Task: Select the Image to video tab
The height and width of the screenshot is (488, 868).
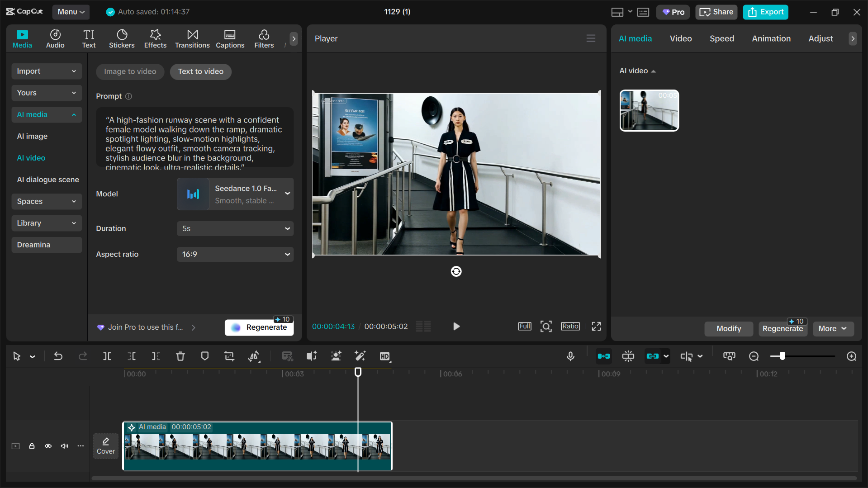Action: pos(130,71)
